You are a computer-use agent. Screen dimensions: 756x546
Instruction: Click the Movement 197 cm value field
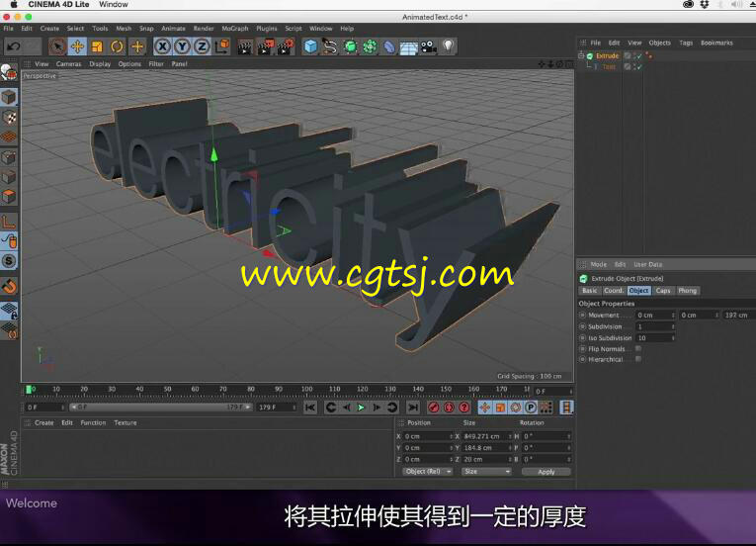click(738, 316)
